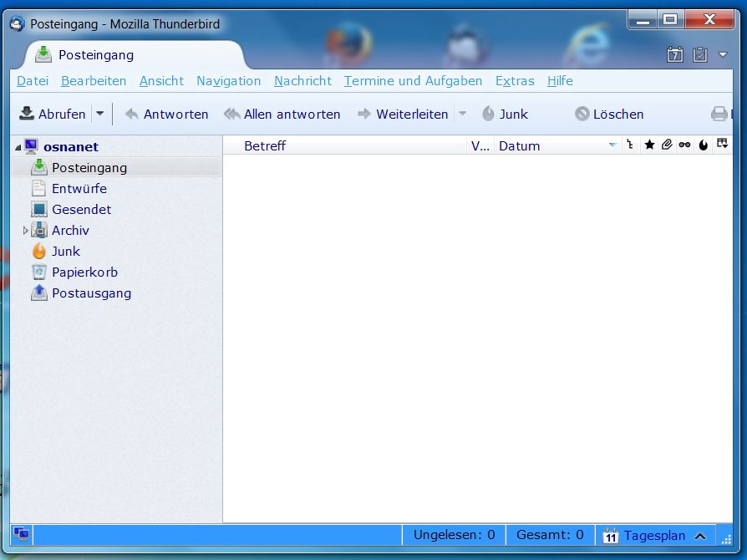Open the Ansicht menu
The image size is (747, 560).
click(x=161, y=81)
